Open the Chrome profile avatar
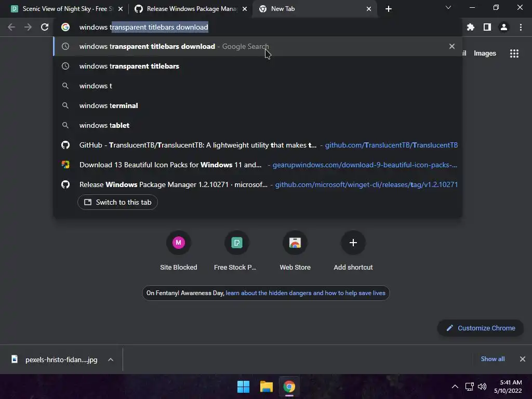This screenshot has width=532, height=399. (x=504, y=27)
